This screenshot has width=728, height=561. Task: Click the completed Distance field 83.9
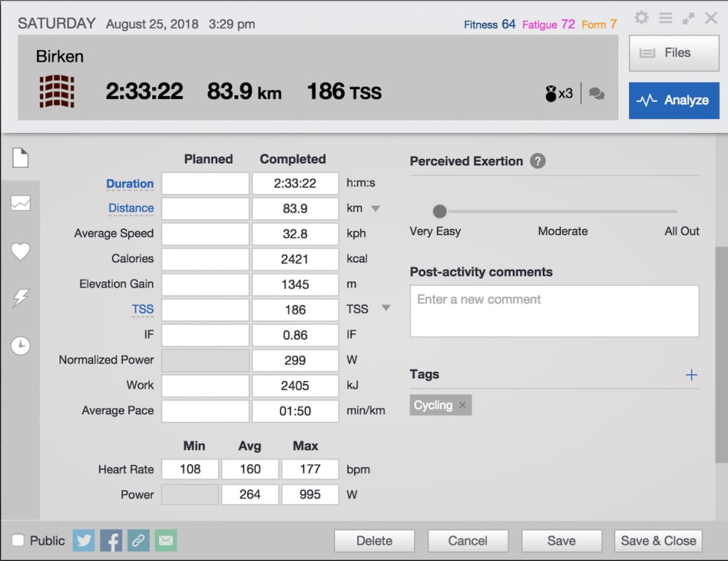296,209
